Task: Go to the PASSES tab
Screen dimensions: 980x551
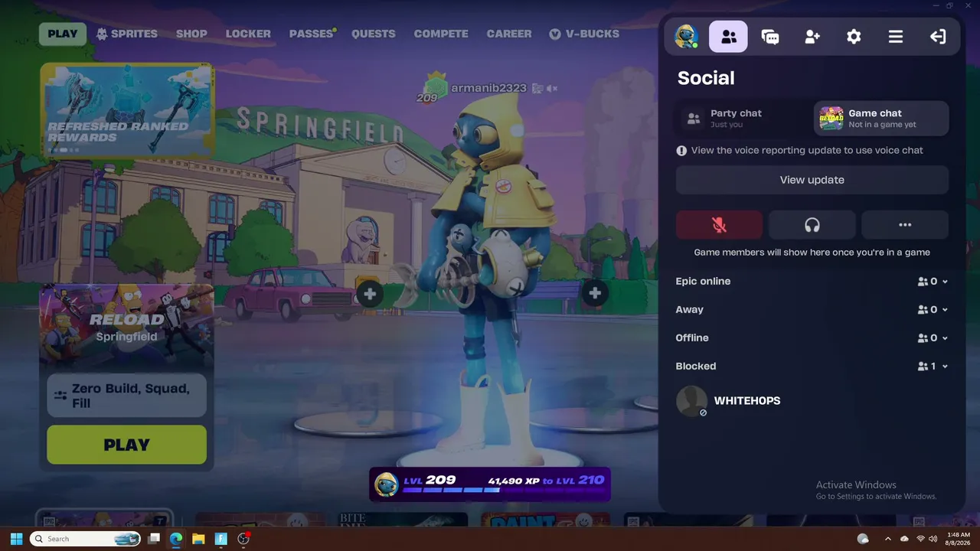Action: click(312, 34)
